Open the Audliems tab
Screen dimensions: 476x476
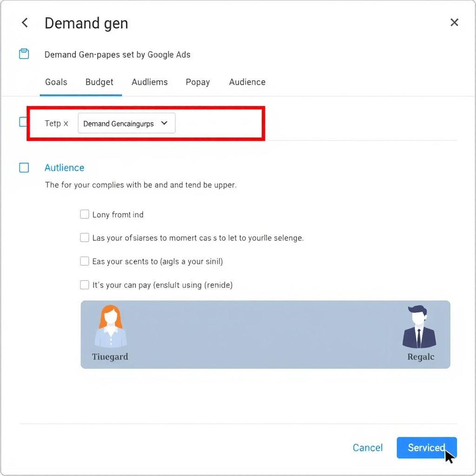[x=150, y=82]
